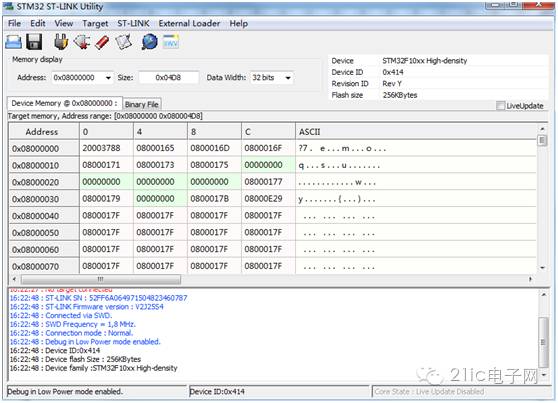Click the SWD Frequency log line
The height and width of the screenshot is (403, 558).
click(73, 324)
